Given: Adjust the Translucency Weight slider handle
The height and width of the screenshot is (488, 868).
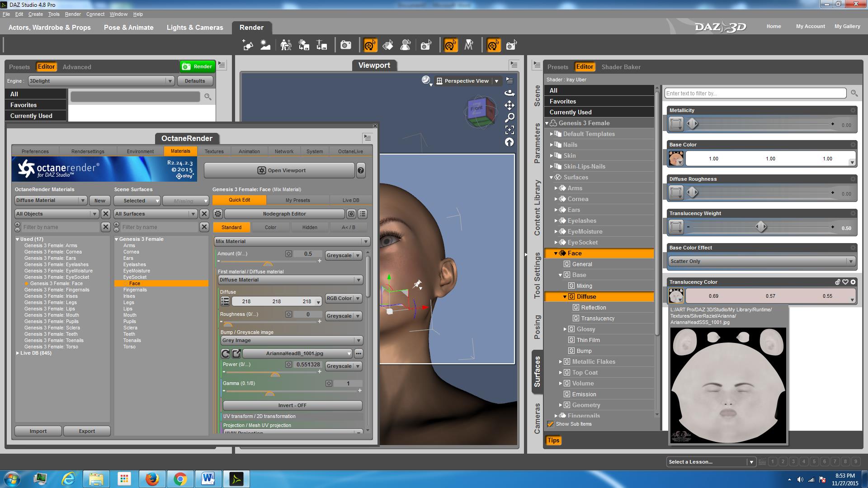Looking at the screenshot, I should pos(761,227).
